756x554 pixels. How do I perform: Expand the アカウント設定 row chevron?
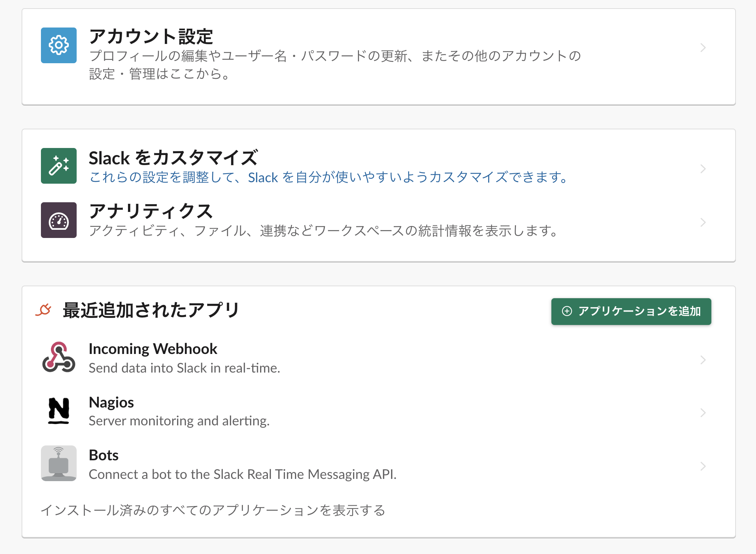703,48
